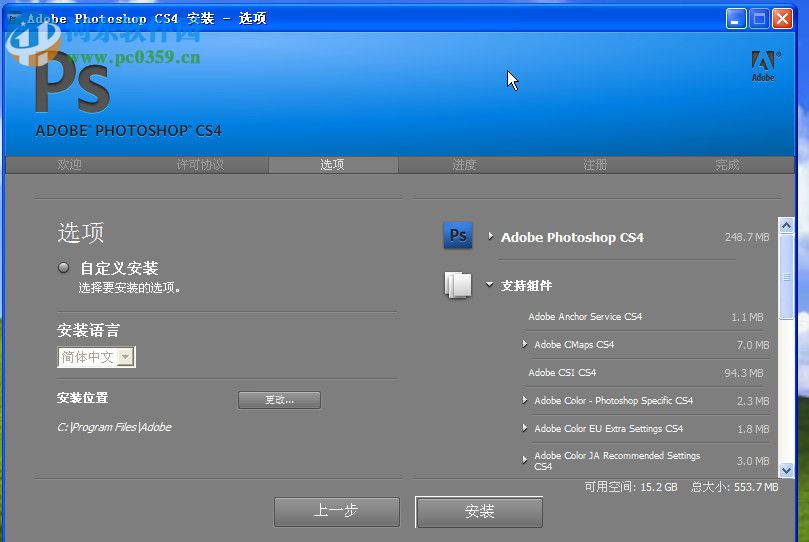
Task: Expand Adobe Color - Photoshop Specific CS4
Action: click(x=525, y=400)
